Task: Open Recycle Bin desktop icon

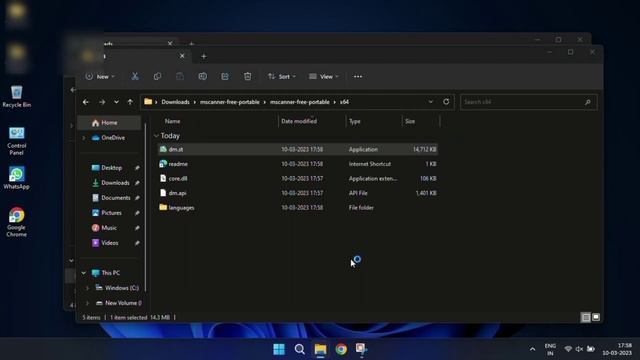Action: [x=16, y=96]
